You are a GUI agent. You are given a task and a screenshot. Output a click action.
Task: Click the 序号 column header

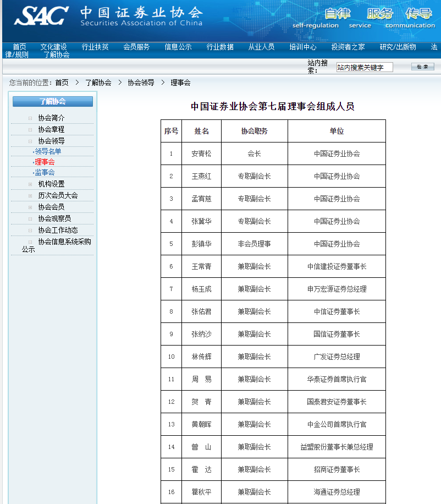pyautogui.click(x=171, y=131)
